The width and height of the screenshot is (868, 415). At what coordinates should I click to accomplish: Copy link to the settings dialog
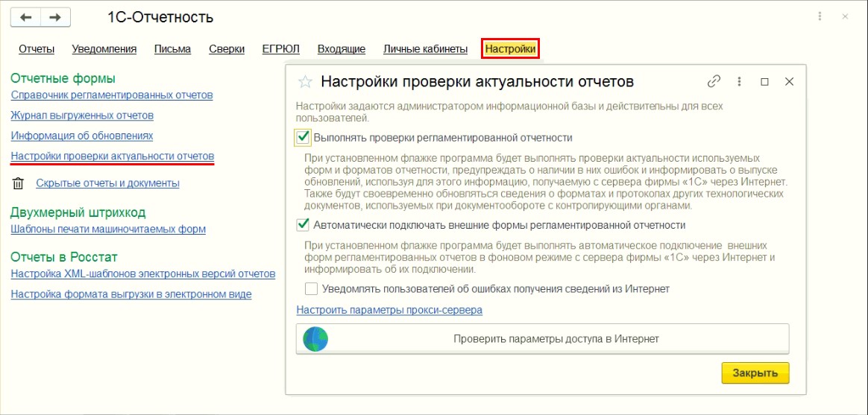pyautogui.click(x=714, y=82)
